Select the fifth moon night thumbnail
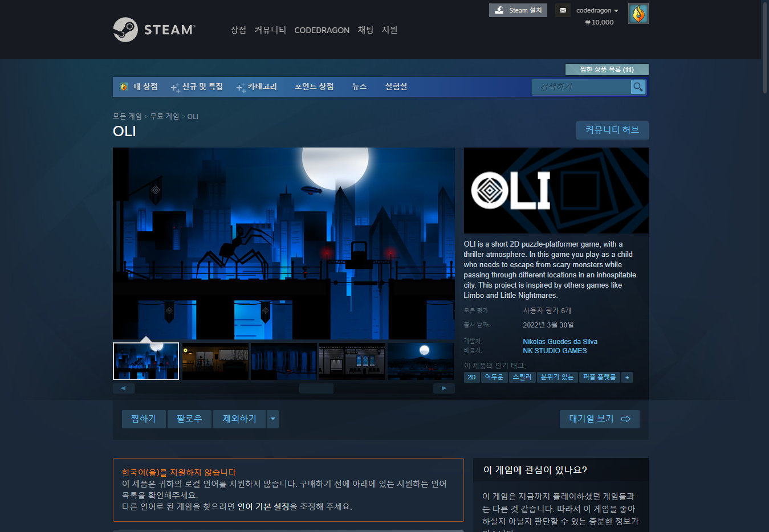Viewport: 769px width, 532px height. tap(420, 361)
